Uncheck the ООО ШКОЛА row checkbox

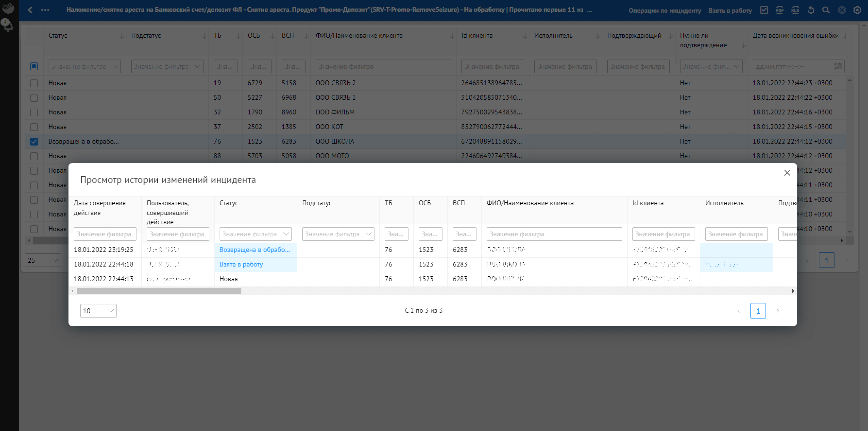click(x=34, y=142)
